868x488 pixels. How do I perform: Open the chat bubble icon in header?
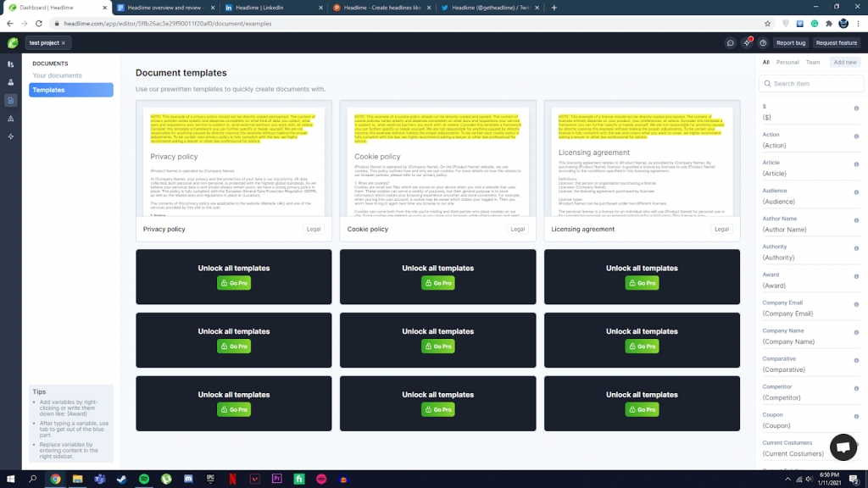coord(730,42)
